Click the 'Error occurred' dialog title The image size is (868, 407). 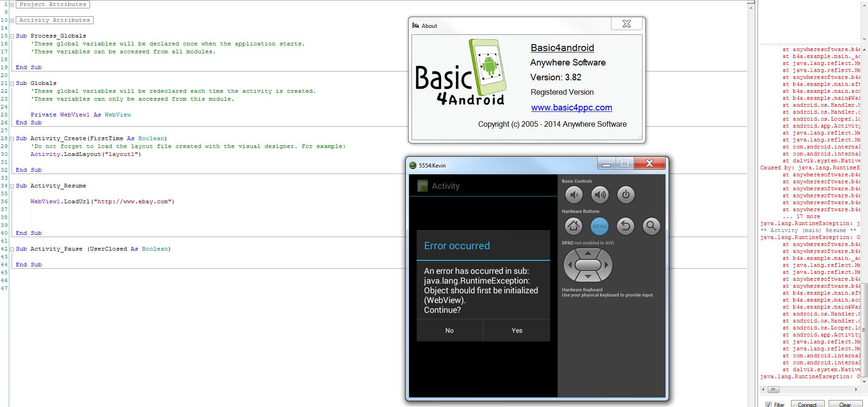pyautogui.click(x=457, y=246)
